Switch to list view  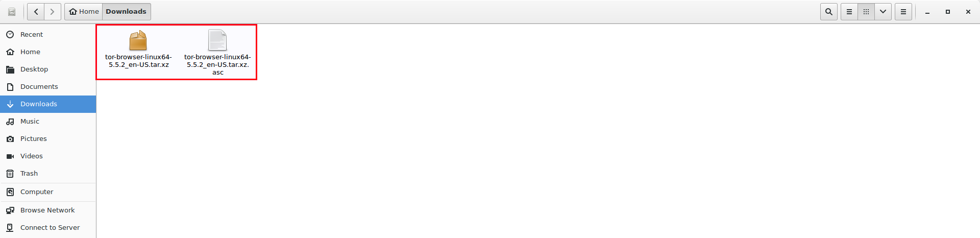(849, 12)
